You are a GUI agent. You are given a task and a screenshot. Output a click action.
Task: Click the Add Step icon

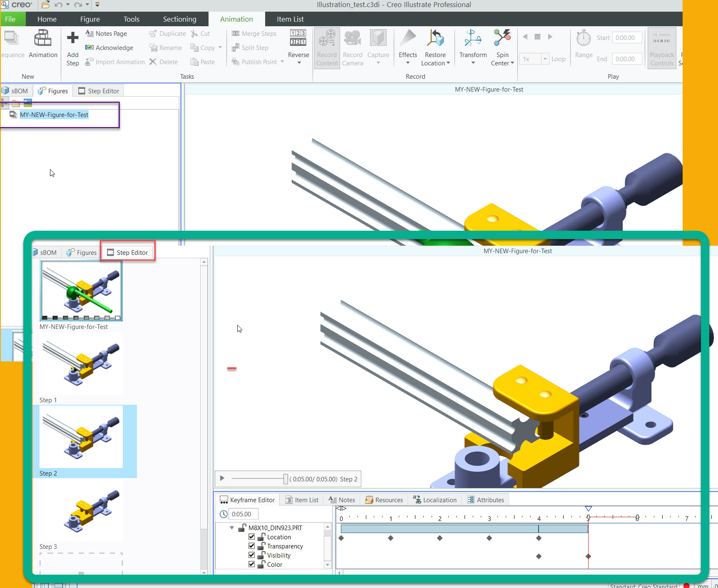tap(72, 38)
